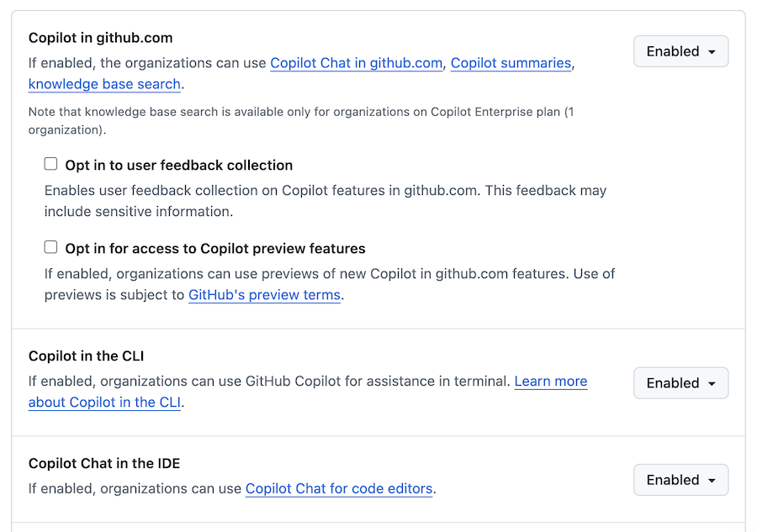Enable access to Copilot preview features
The width and height of the screenshot is (757, 532).
tap(50, 246)
